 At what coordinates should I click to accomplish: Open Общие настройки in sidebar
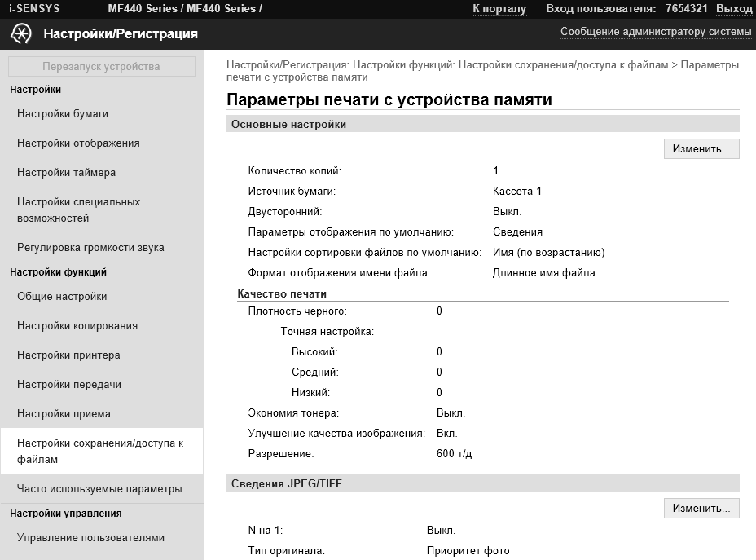point(62,297)
